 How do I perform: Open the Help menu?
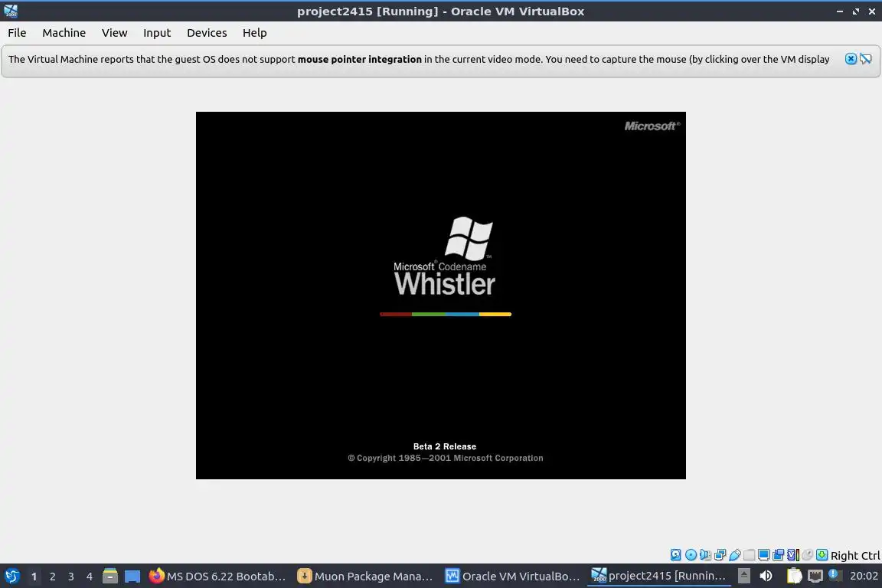coord(254,33)
